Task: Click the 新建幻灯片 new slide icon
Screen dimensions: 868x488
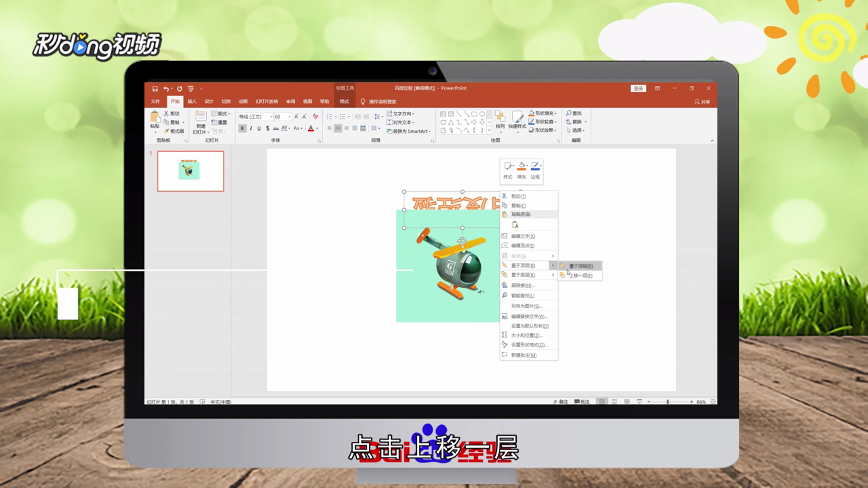Action: 201,117
